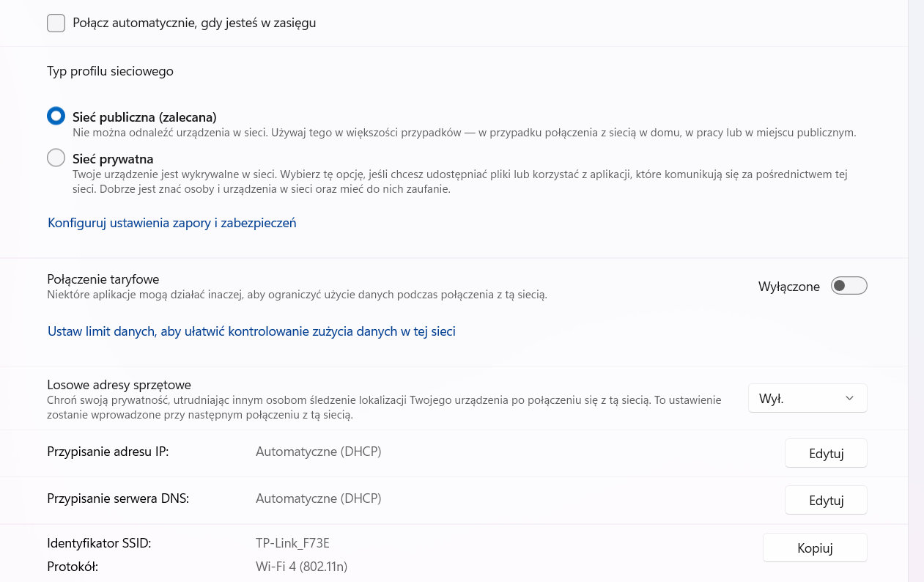Enable the automatic connection checkbox
924x582 pixels.
click(56, 23)
